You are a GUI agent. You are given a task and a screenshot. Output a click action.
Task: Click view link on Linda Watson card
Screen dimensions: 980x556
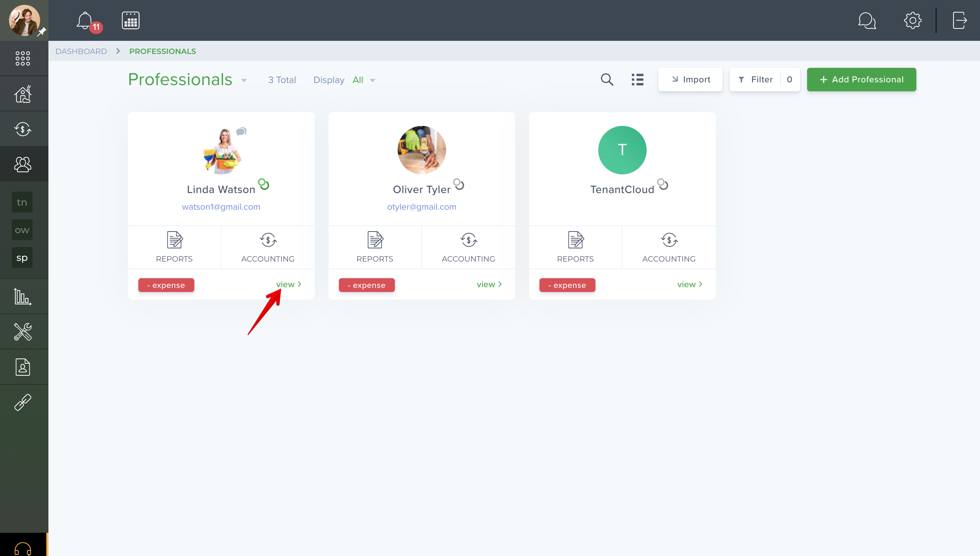click(x=289, y=284)
